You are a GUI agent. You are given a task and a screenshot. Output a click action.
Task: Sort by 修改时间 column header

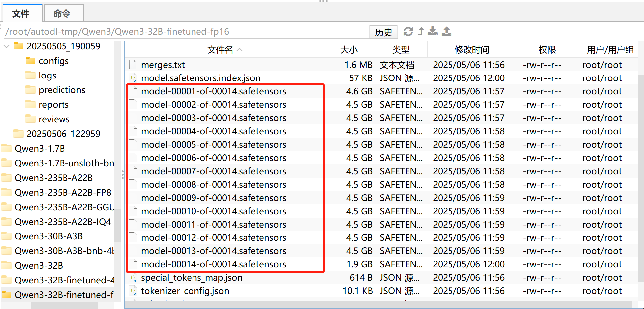click(472, 50)
